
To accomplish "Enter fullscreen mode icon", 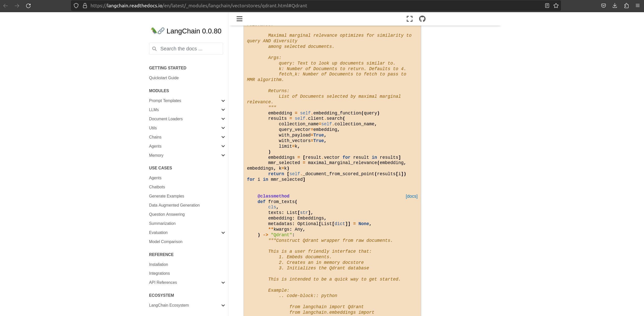I will point(410,19).
